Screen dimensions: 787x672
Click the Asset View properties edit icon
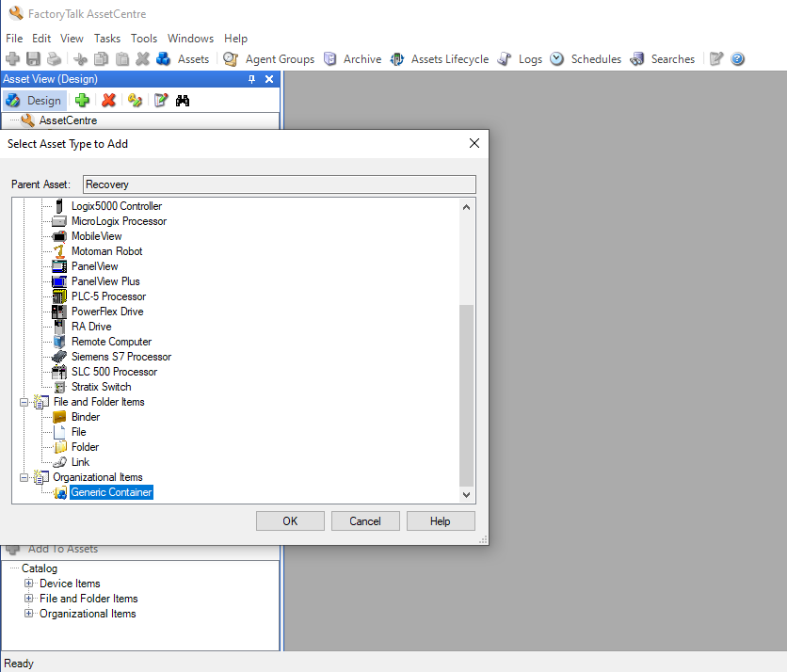(x=161, y=101)
